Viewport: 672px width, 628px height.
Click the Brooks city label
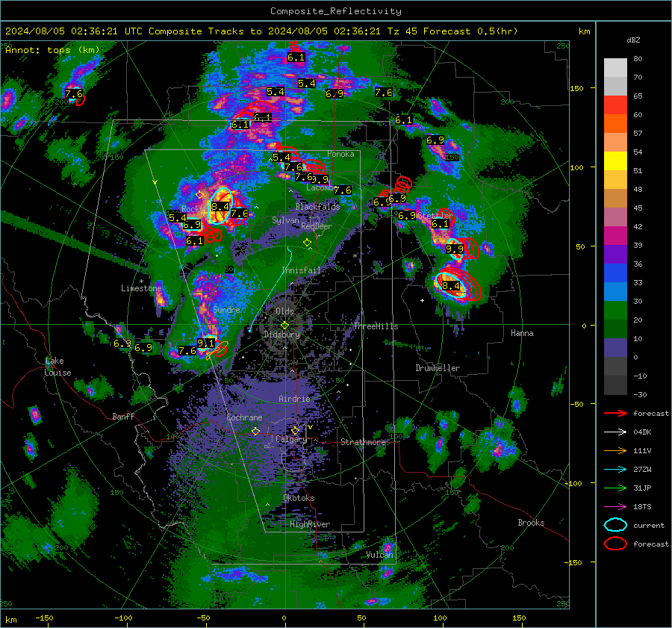[531, 523]
